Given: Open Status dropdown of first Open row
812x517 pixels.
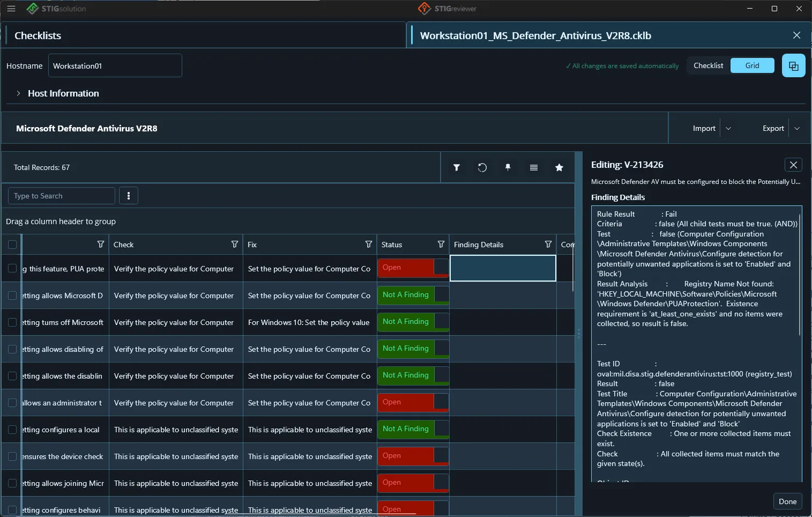Looking at the screenshot, I should (x=441, y=267).
